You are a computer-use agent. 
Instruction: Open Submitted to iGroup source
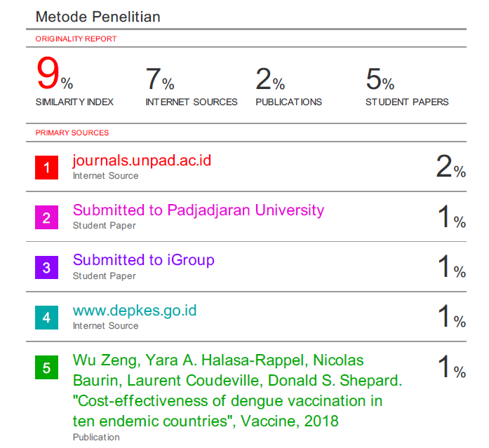143,260
